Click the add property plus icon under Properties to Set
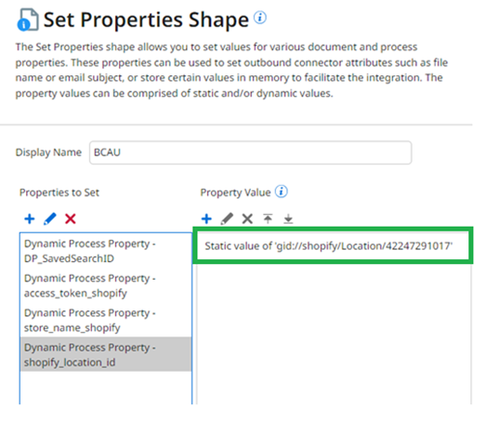Viewport: 486px width, 448px height. point(30,218)
